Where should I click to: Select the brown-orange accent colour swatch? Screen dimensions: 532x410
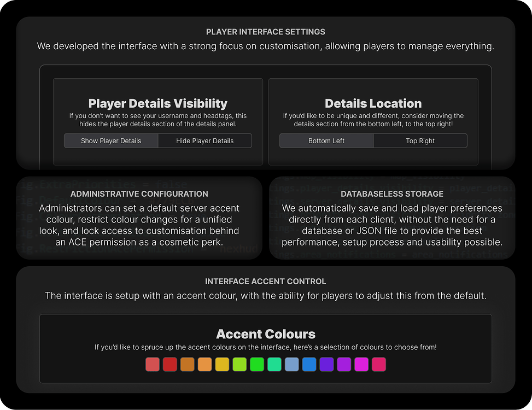[x=188, y=364]
